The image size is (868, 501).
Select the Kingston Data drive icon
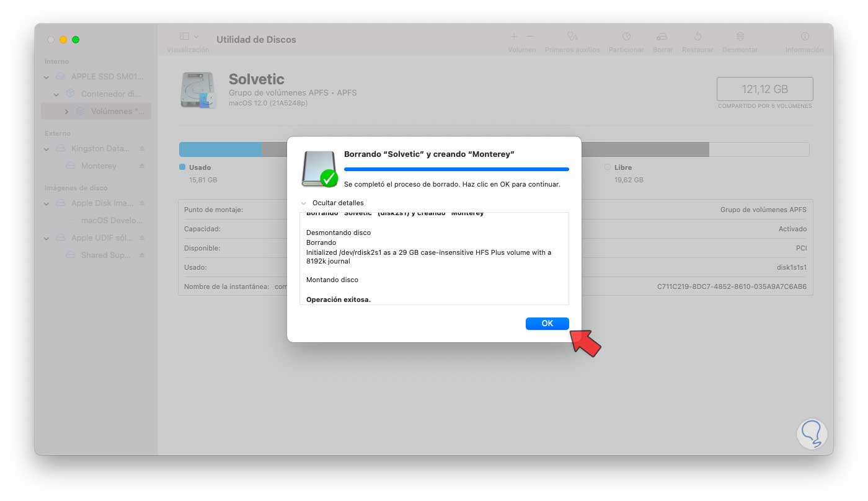coord(60,149)
